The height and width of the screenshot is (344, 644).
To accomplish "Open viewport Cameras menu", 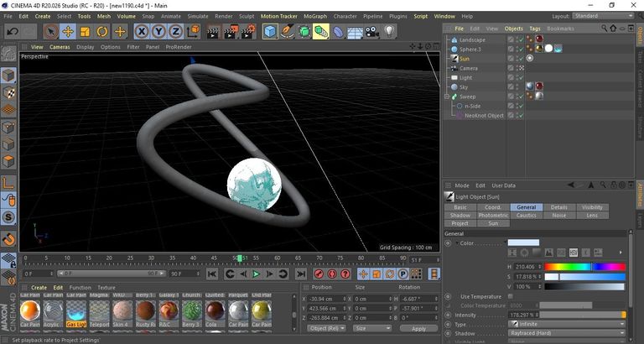I will [x=60, y=47].
